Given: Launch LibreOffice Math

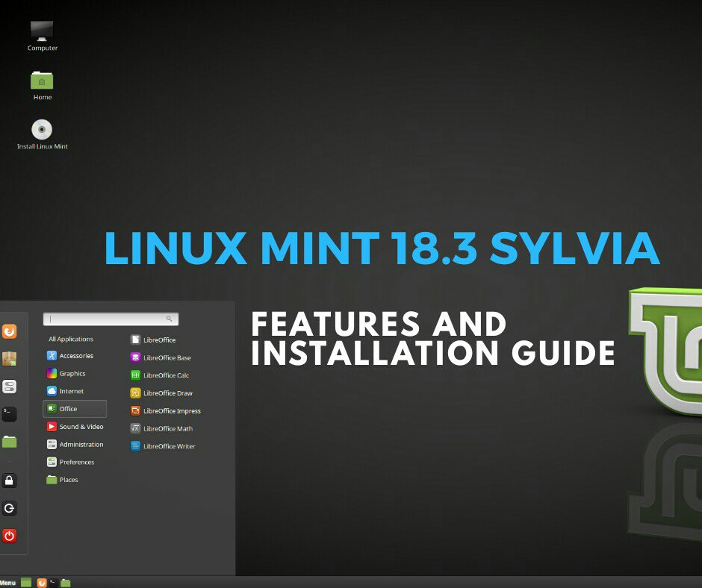Looking at the screenshot, I should (x=161, y=428).
